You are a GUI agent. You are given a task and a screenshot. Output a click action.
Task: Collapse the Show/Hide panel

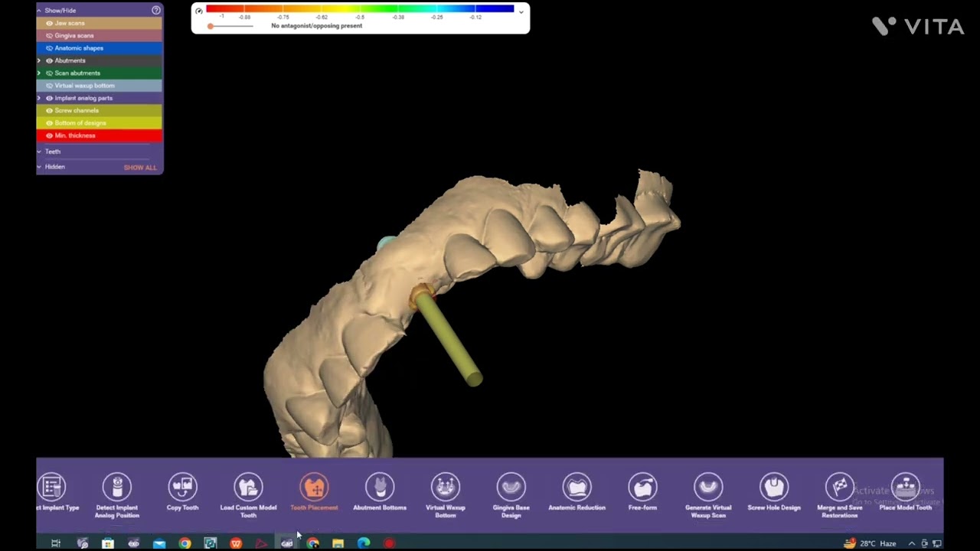click(39, 10)
